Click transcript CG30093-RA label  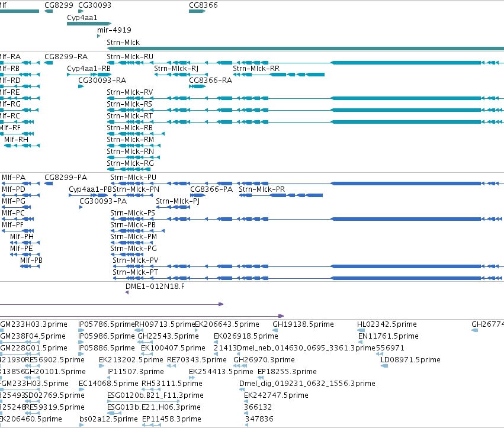pyautogui.click(x=102, y=81)
